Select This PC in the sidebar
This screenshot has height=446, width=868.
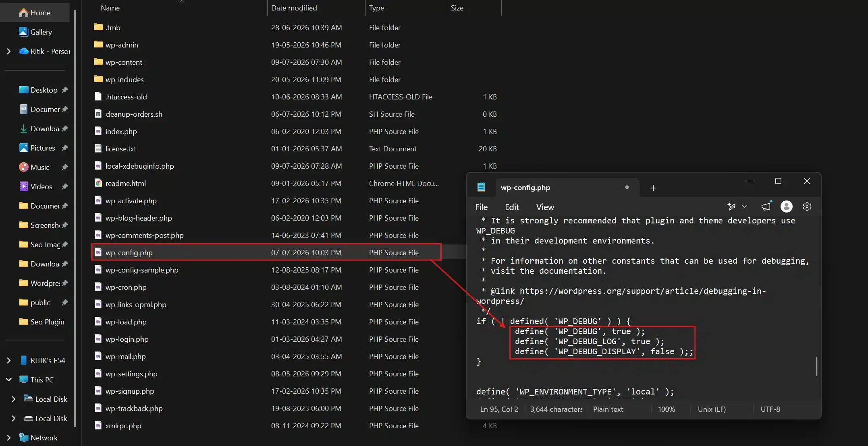click(36, 380)
